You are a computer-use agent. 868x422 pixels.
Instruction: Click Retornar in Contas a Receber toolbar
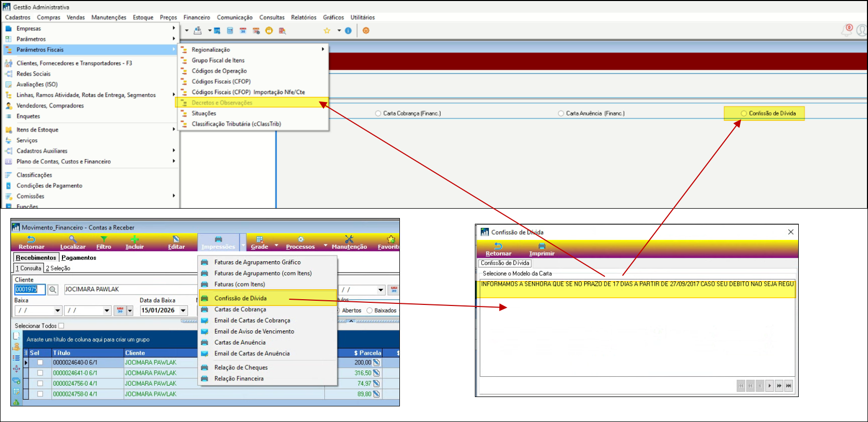[x=31, y=242]
